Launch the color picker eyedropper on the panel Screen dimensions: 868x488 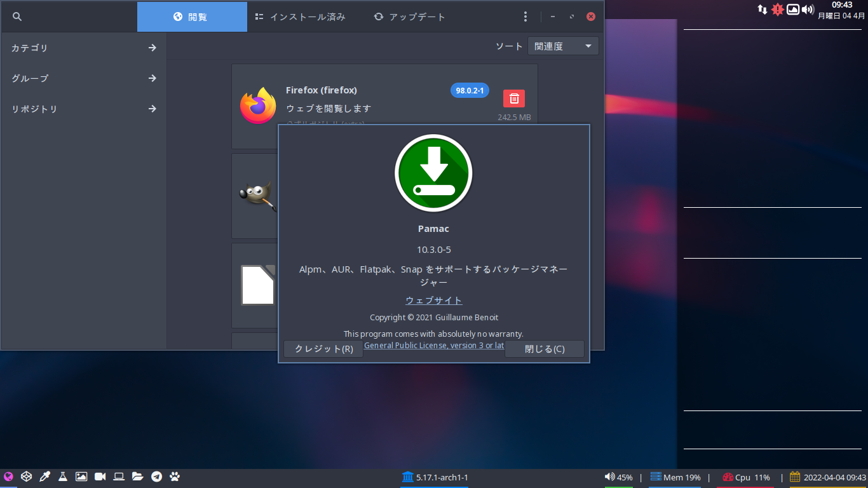(x=44, y=476)
